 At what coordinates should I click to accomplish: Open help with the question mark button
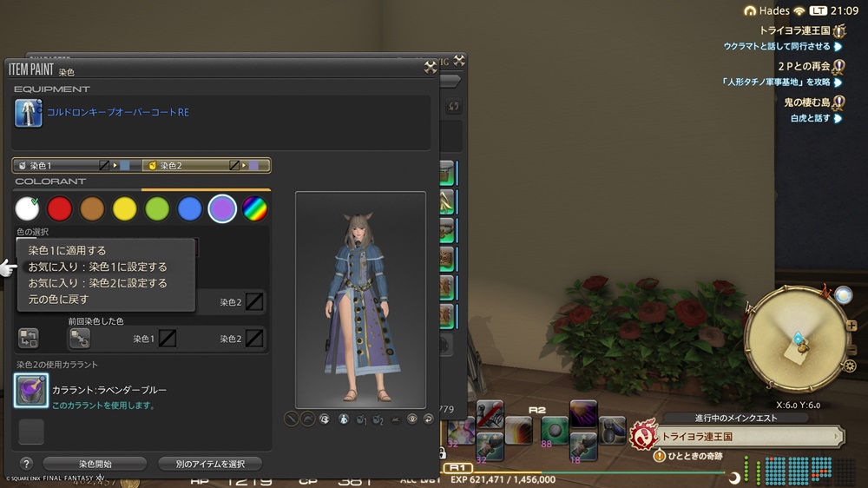coord(26,464)
